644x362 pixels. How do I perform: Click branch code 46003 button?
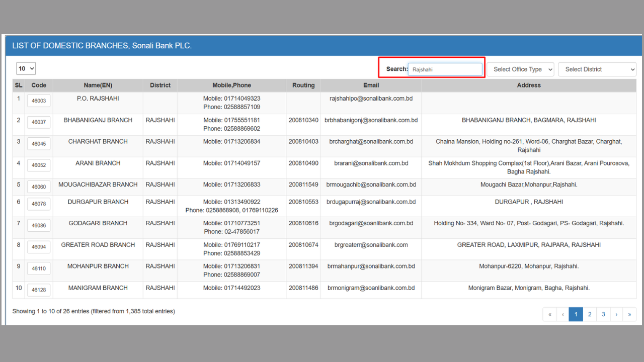pyautogui.click(x=39, y=101)
